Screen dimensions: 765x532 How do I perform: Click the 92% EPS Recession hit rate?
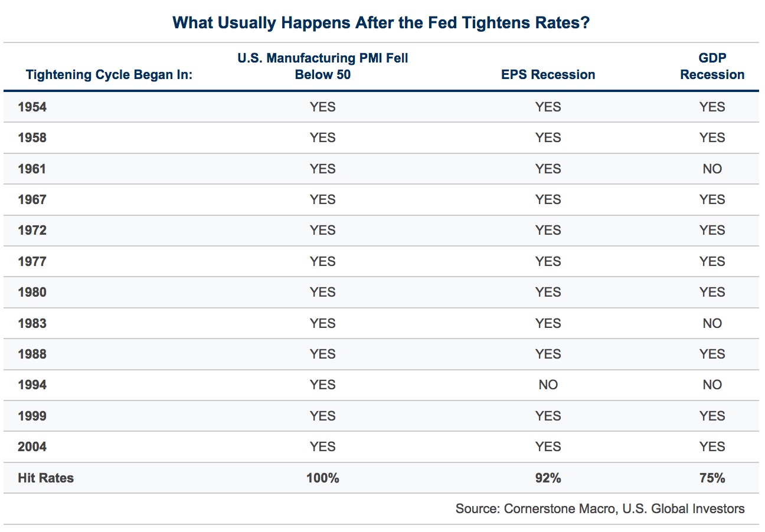click(x=547, y=478)
